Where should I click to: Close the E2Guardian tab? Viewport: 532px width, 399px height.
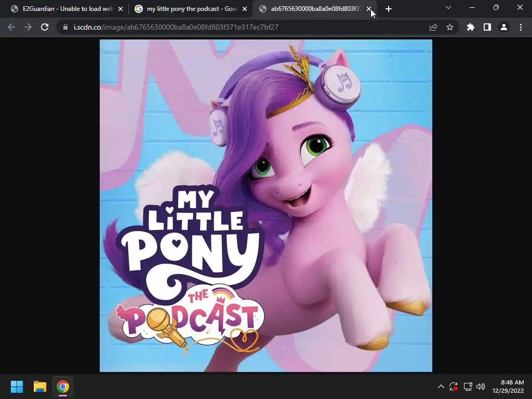(121, 9)
